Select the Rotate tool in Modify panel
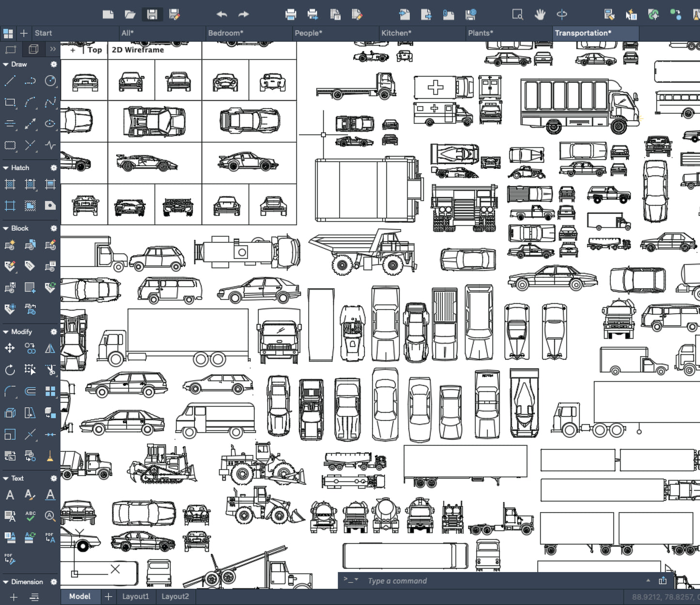 click(x=10, y=370)
